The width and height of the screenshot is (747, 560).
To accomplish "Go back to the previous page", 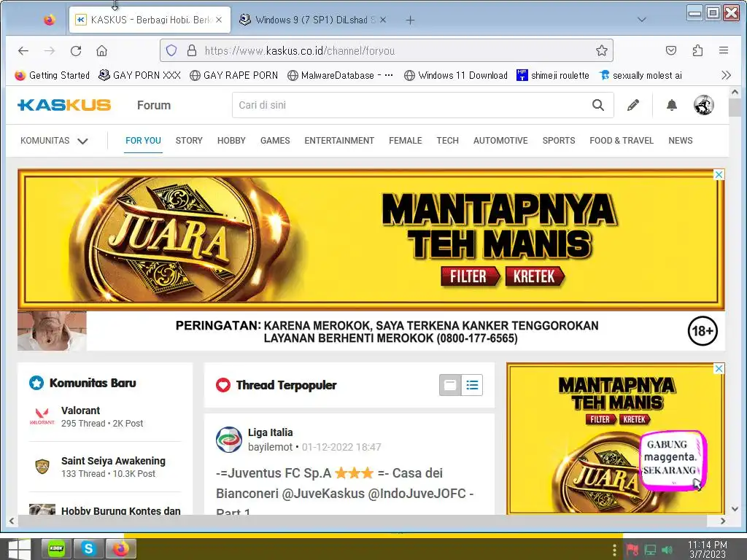I will [23, 50].
